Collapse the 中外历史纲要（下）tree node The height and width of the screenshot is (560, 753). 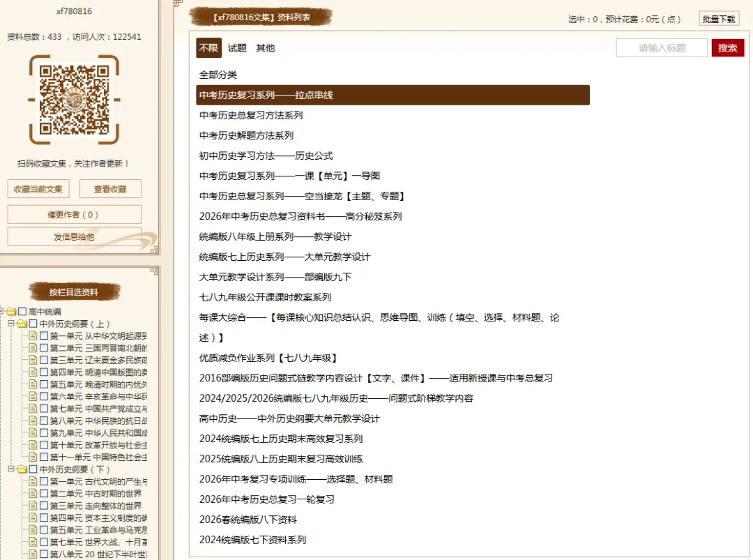pos(11,469)
